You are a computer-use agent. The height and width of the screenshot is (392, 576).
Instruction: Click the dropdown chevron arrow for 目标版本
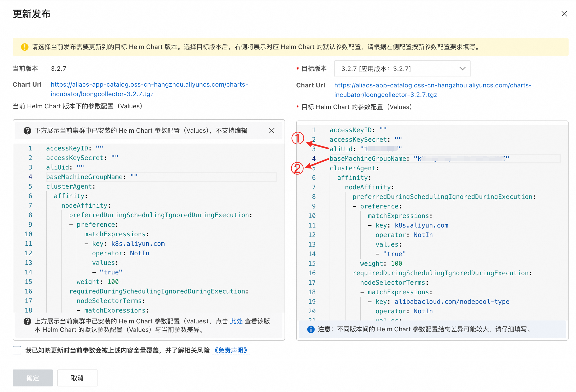pos(462,69)
